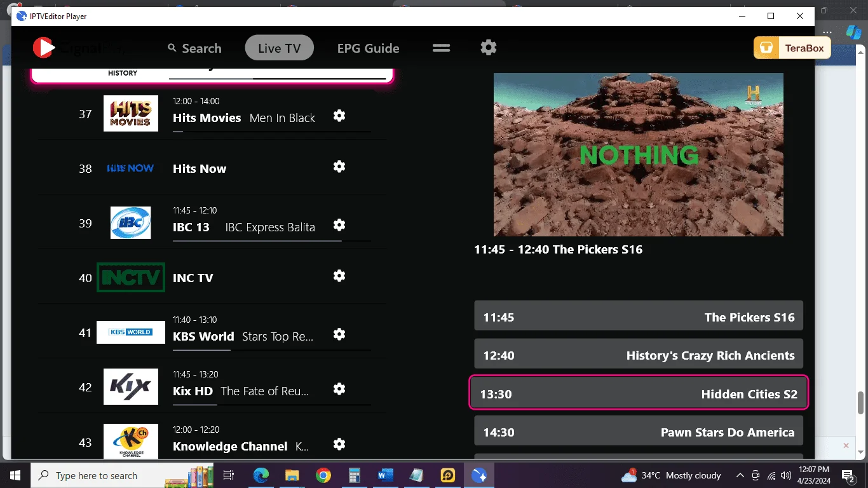Screen dimensions: 868x488
Task: Open the Search option in the player header
Action: pyautogui.click(x=194, y=48)
